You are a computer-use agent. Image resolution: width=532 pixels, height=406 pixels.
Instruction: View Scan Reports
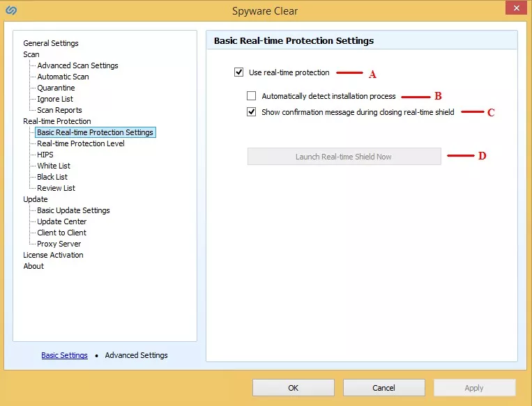click(x=59, y=110)
